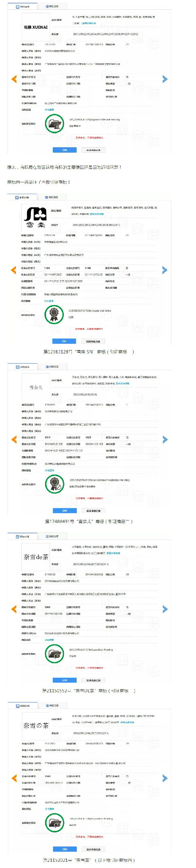Click the invalidation-pending badge icon in 雪奈儿 record
Viewport: 196px width, 868px height.
pyautogui.click(x=55, y=484)
